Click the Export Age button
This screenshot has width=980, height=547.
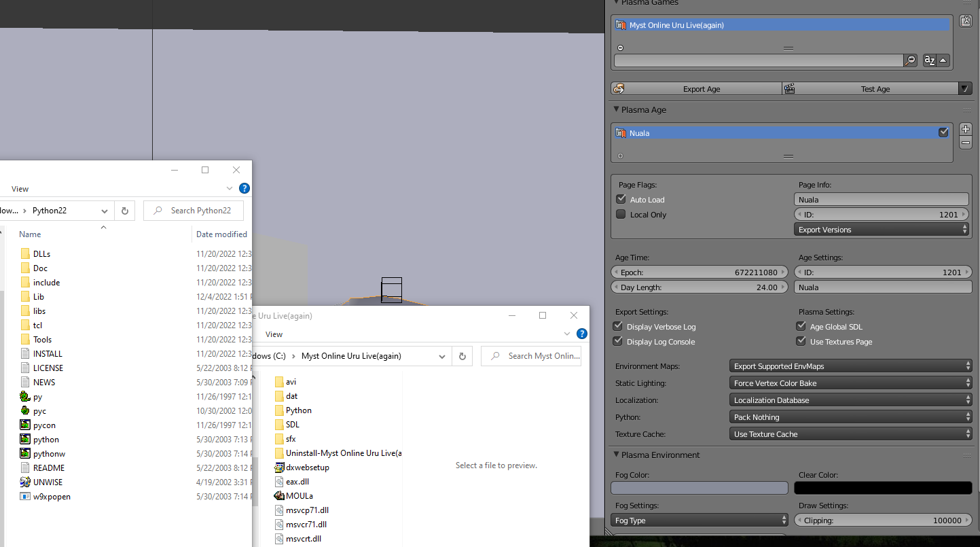click(x=696, y=89)
